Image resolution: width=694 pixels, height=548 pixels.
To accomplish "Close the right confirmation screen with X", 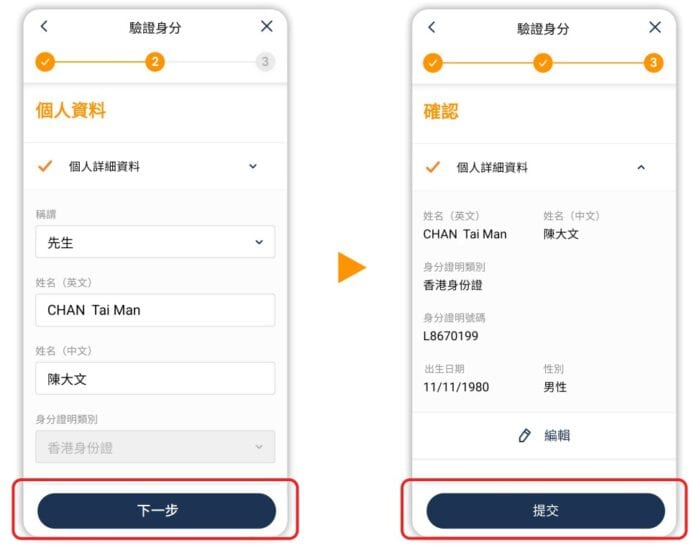I will (x=655, y=27).
